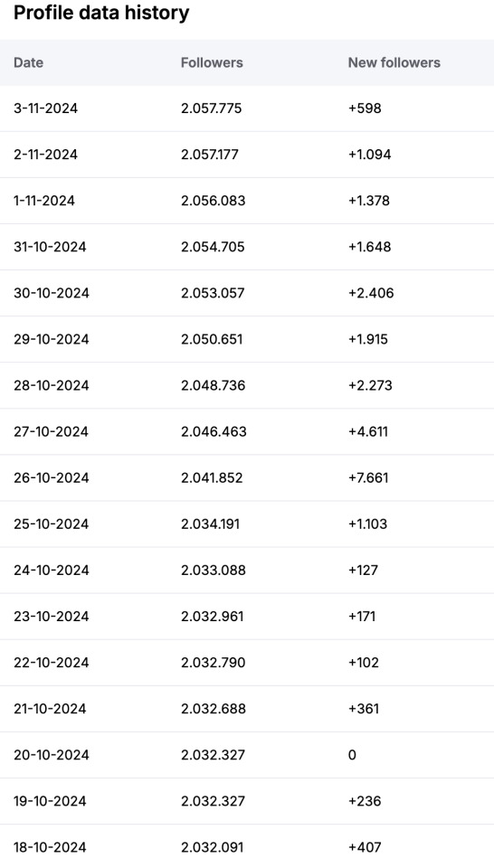
Task: Click the follower count 2.057.775
Action: pyautogui.click(x=212, y=108)
